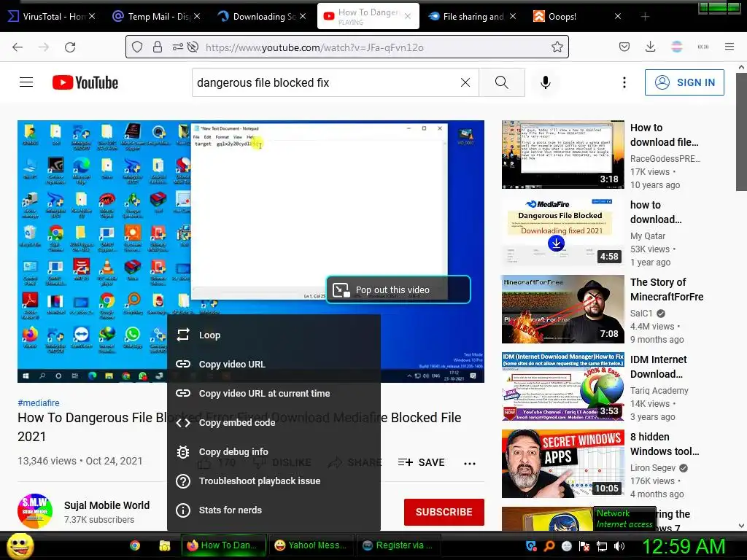
Task: Open the file manager taskbar icon
Action: pyautogui.click(x=164, y=545)
